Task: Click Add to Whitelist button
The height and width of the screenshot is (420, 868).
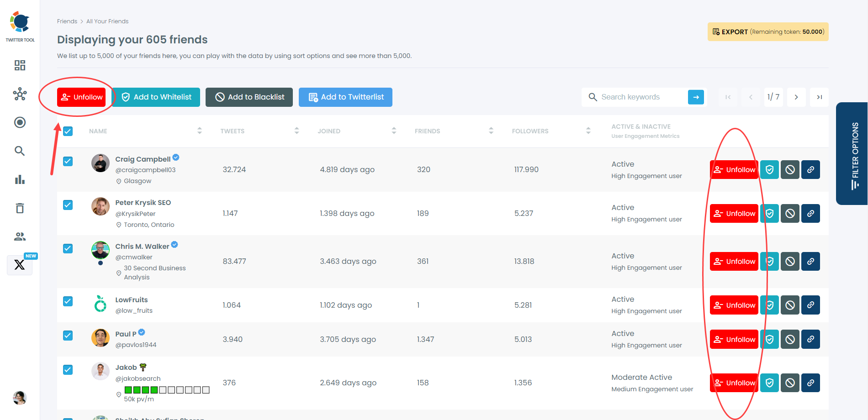Action: [x=156, y=97]
